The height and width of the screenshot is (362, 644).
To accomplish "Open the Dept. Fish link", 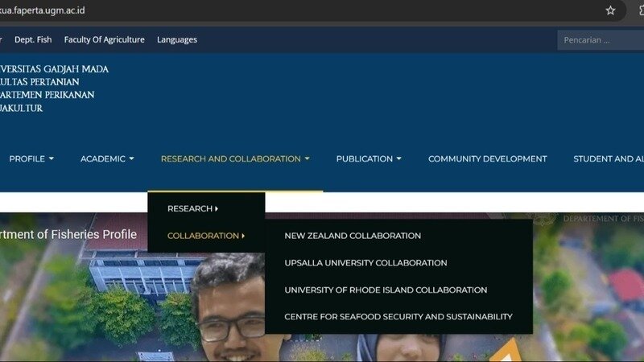I will click(x=33, y=39).
